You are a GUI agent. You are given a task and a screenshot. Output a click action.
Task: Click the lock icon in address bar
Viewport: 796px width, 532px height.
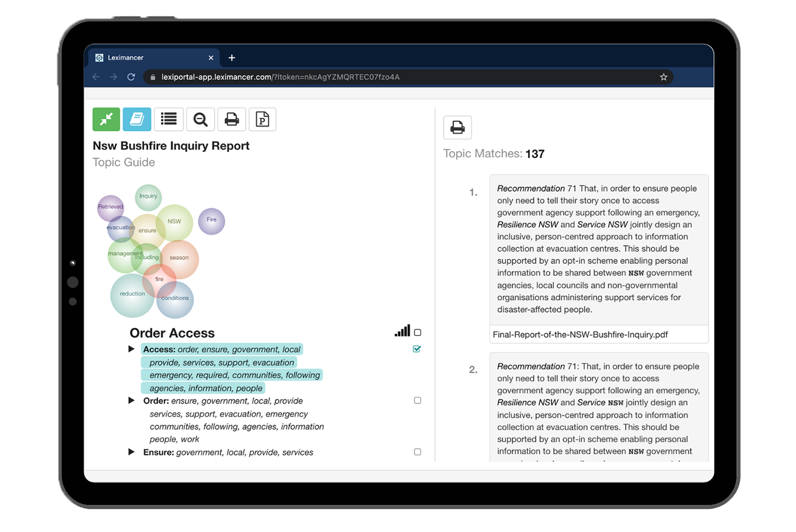coord(153,77)
